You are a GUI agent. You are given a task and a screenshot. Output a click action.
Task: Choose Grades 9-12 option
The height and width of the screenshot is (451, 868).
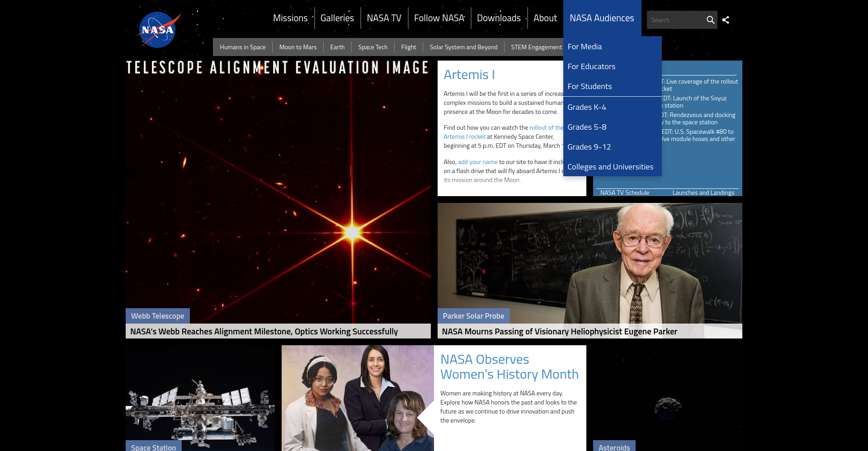(612, 147)
